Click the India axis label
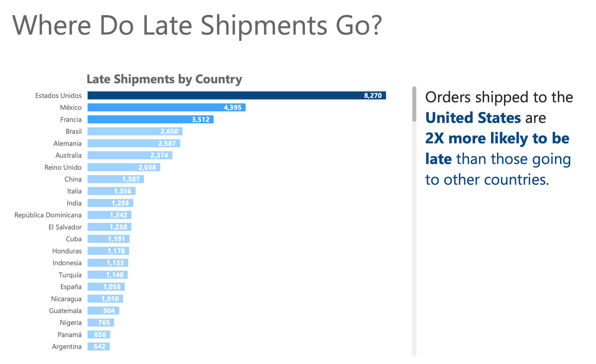The width and height of the screenshot is (596, 364). click(74, 203)
